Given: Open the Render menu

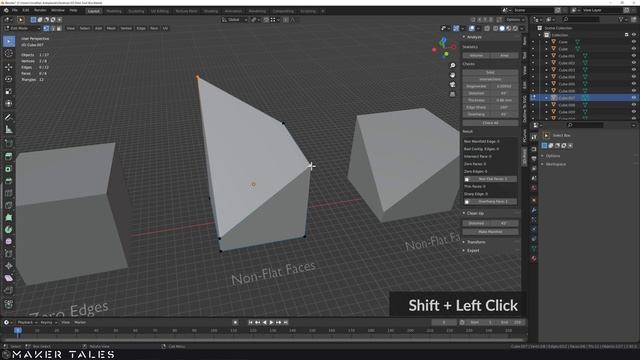Looking at the screenshot, I should click(x=40, y=10).
